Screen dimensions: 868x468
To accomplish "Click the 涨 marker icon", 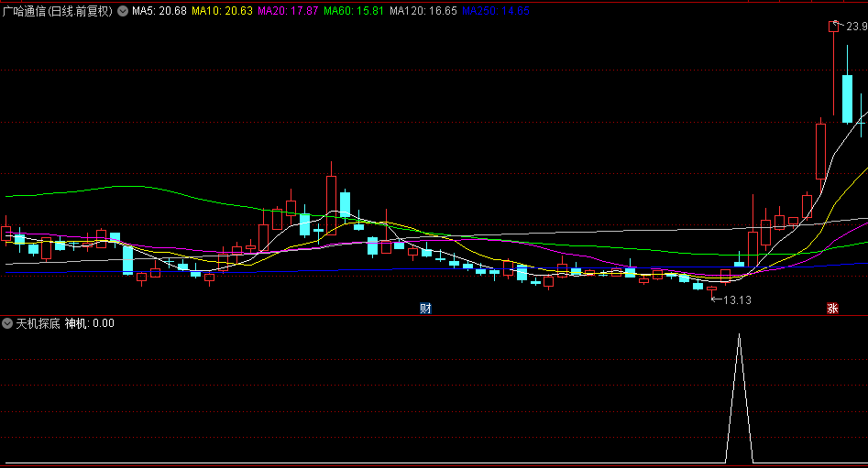I will point(832,308).
